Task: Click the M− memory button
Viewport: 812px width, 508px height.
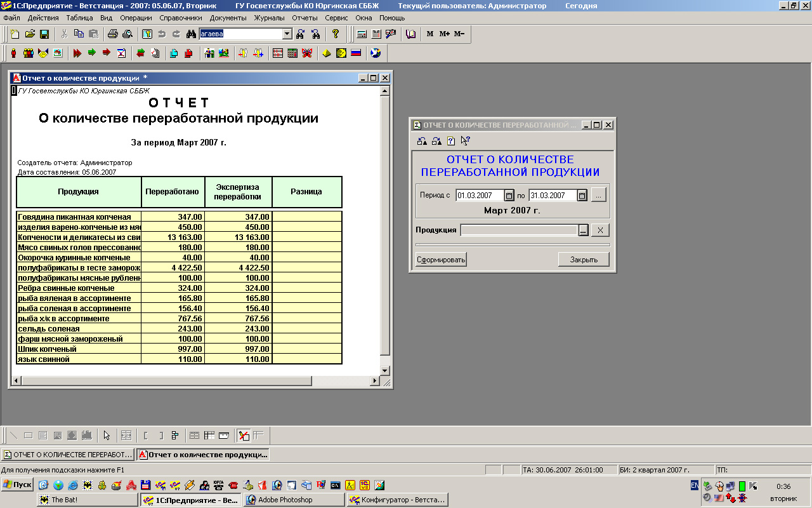Action: tap(459, 34)
